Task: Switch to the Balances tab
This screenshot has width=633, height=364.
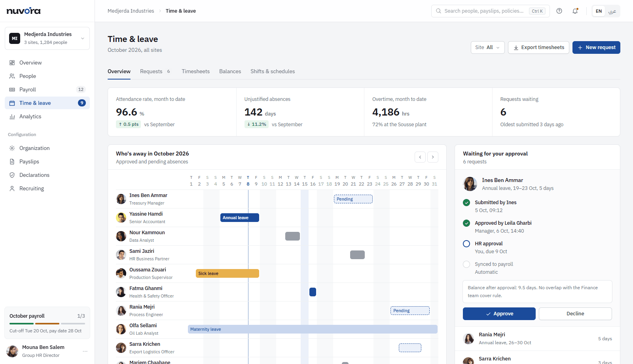Action: 230,72
